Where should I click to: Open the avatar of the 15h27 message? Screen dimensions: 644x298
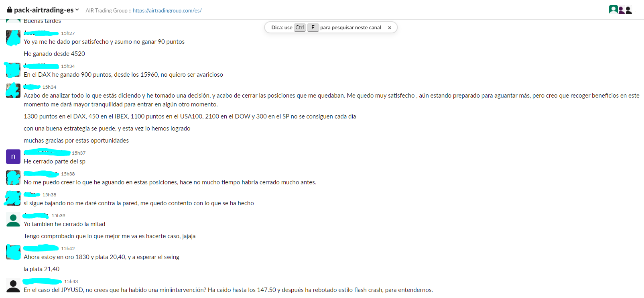13,37
